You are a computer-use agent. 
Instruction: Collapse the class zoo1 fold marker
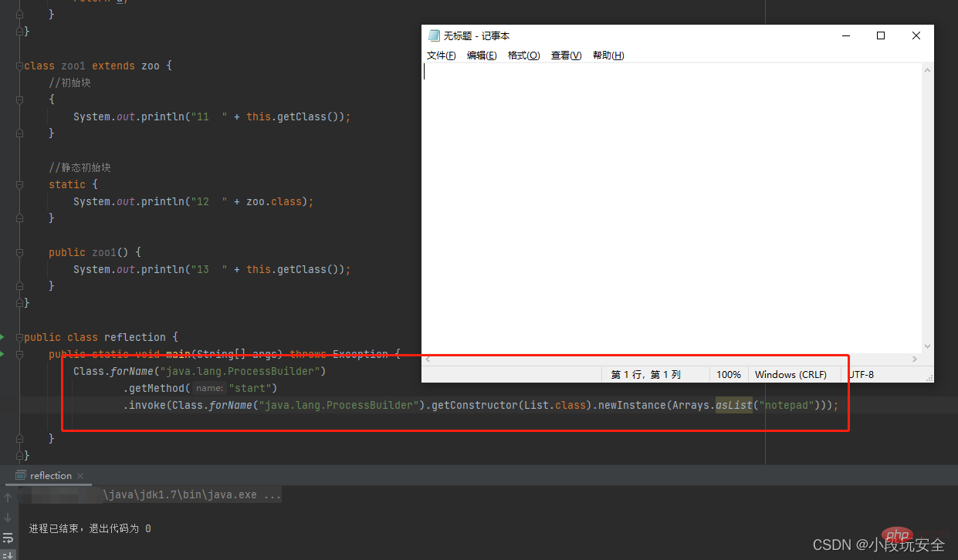[19, 66]
